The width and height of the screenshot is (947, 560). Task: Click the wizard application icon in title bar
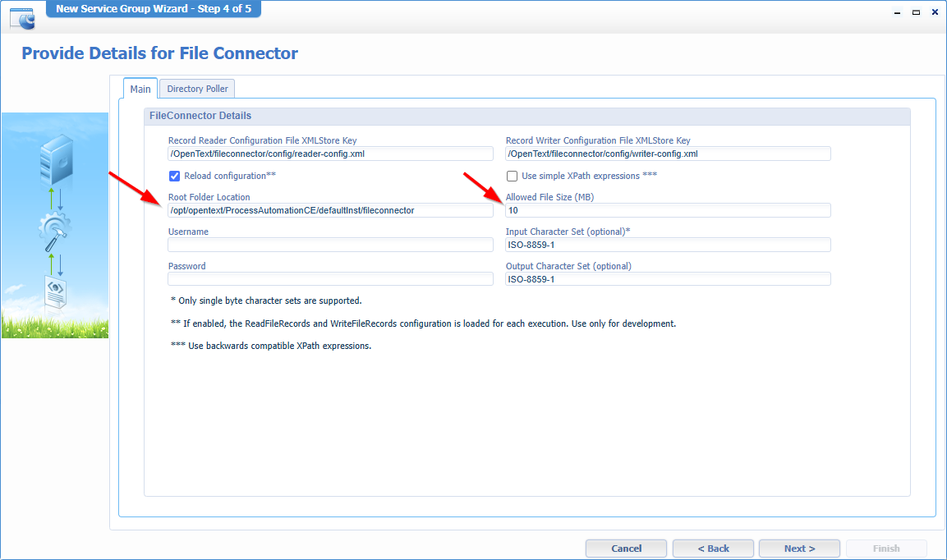pos(22,16)
